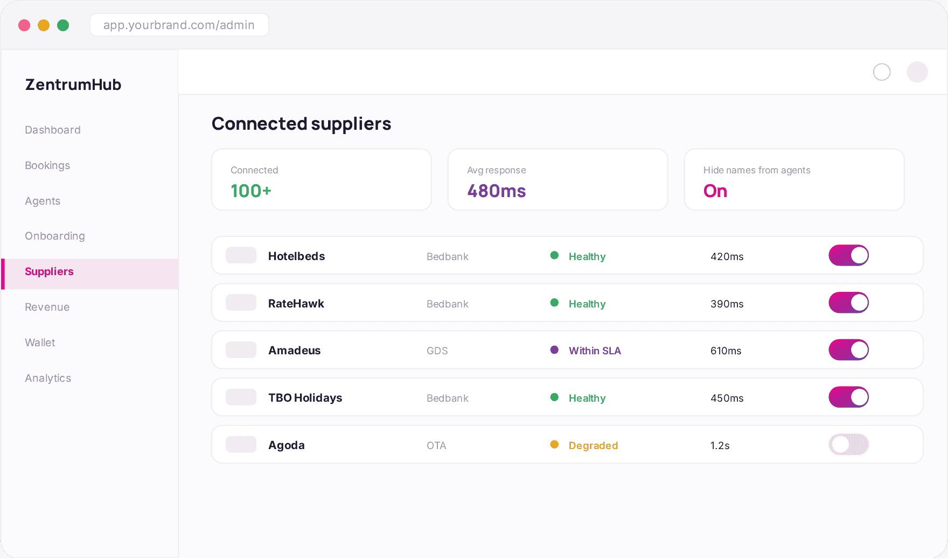Turn off the RateHawk toggle switch
Screen dimensions: 948x560
tap(849, 303)
